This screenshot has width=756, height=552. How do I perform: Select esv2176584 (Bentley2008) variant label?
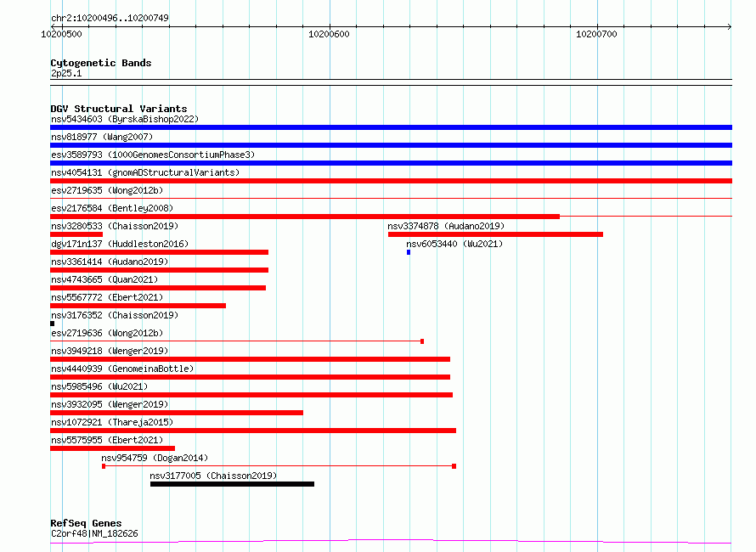point(112,208)
